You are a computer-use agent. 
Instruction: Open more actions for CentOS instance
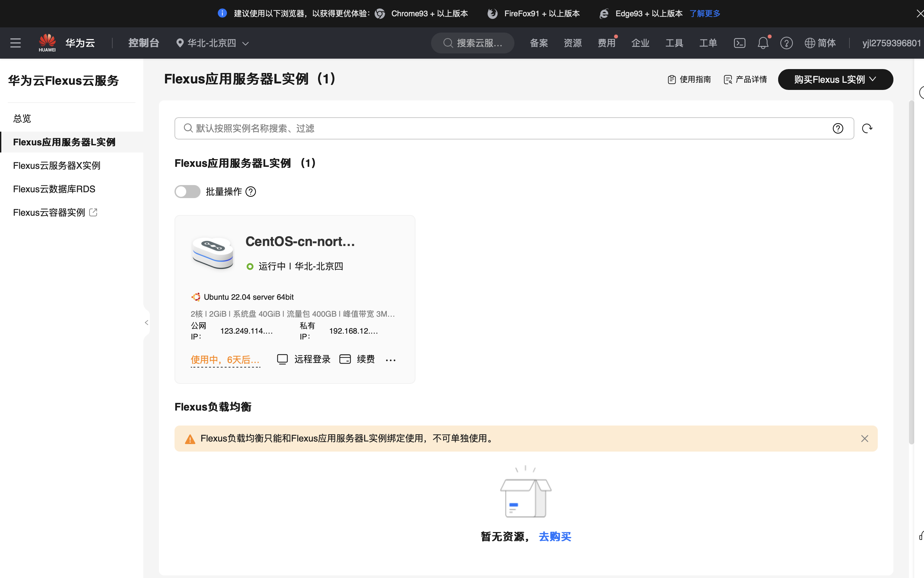(390, 360)
